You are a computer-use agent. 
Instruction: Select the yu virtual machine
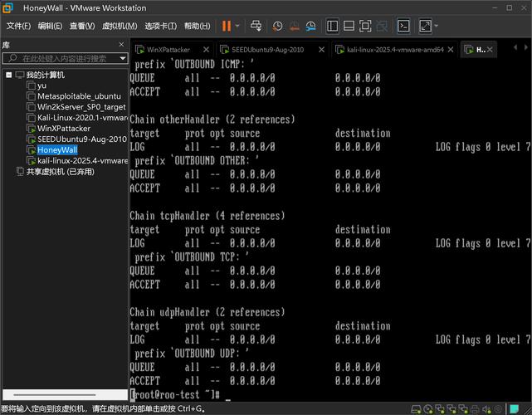41,85
